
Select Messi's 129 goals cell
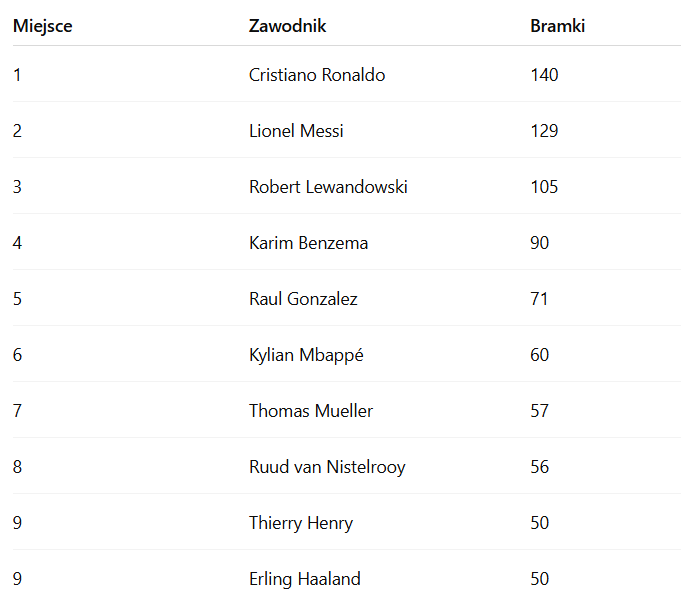[x=544, y=131]
